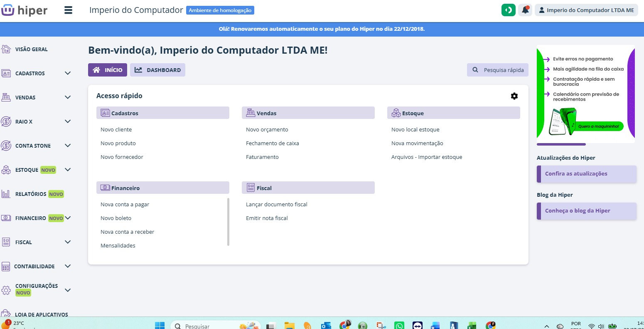This screenshot has width=644, height=329.
Task: Click the Novo produto link
Action: [x=118, y=143]
